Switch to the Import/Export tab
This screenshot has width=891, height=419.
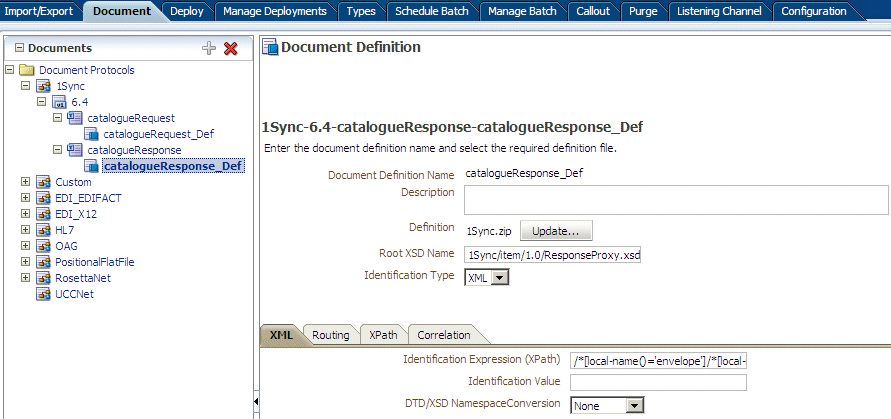(x=39, y=11)
